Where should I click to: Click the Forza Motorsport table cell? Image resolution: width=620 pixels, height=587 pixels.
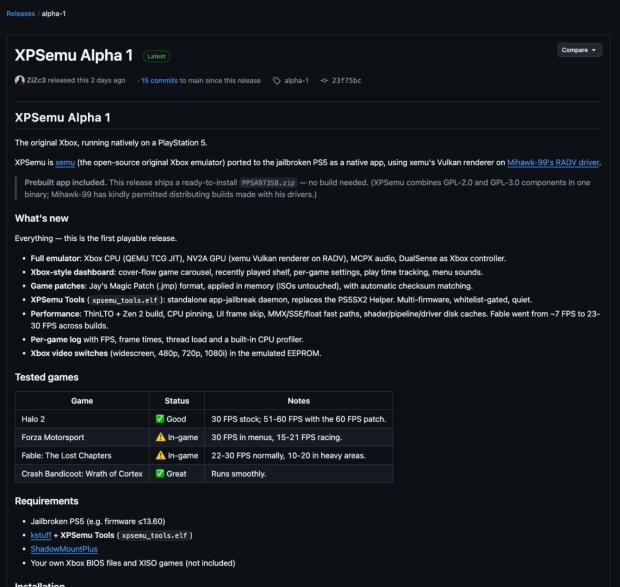[82, 437]
